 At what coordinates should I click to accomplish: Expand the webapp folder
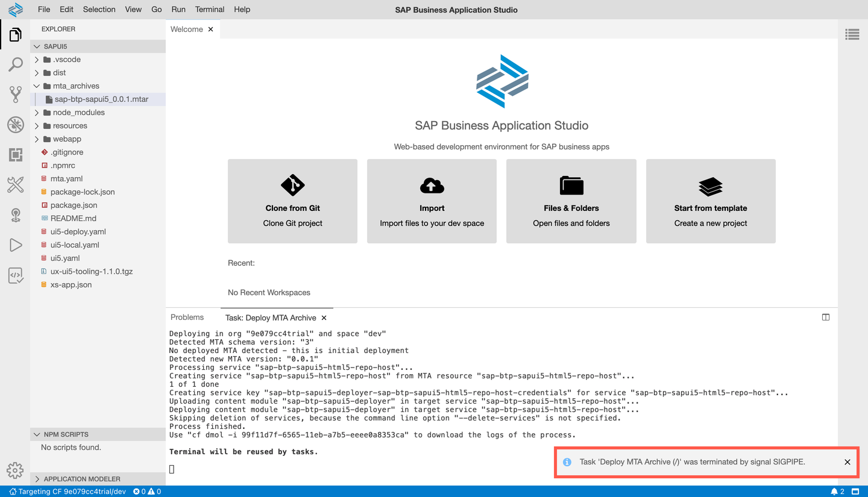(x=98, y=139)
